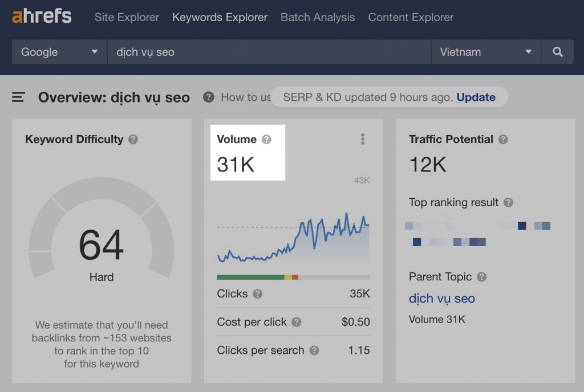Click the Keyword Difficulty help icon
Image resolution: width=584 pixels, height=392 pixels.
point(133,140)
